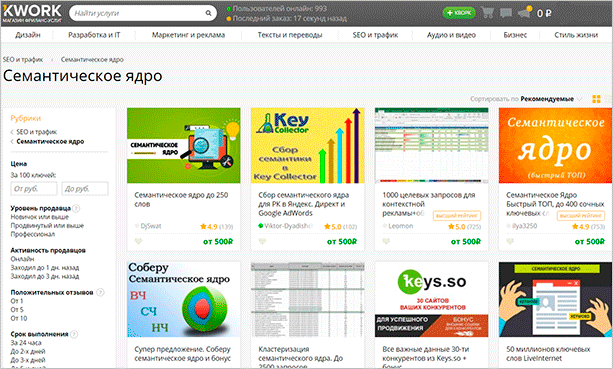613x369 pixels.
Task: Click Семантическое ядро breadcrumb link
Action: tap(92, 59)
